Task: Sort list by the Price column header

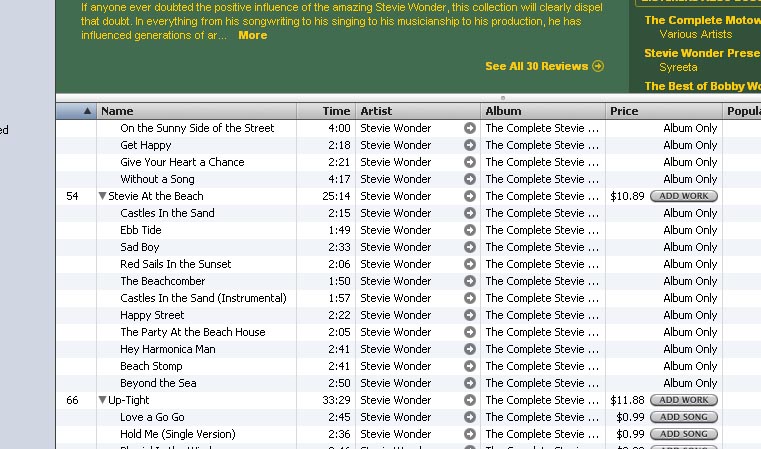Action: 663,111
